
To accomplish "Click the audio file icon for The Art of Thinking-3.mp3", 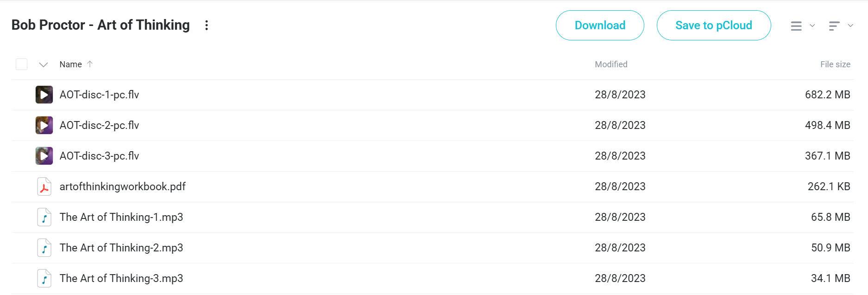I will 44,278.
